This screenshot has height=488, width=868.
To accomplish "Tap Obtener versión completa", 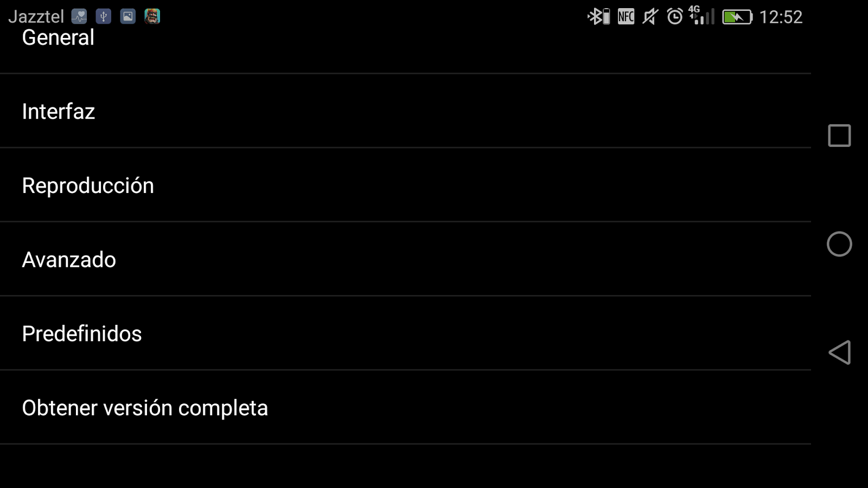I will pyautogui.click(x=145, y=408).
